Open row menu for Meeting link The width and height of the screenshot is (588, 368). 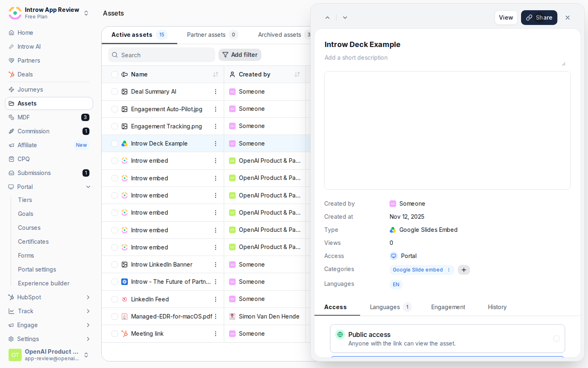click(x=216, y=334)
